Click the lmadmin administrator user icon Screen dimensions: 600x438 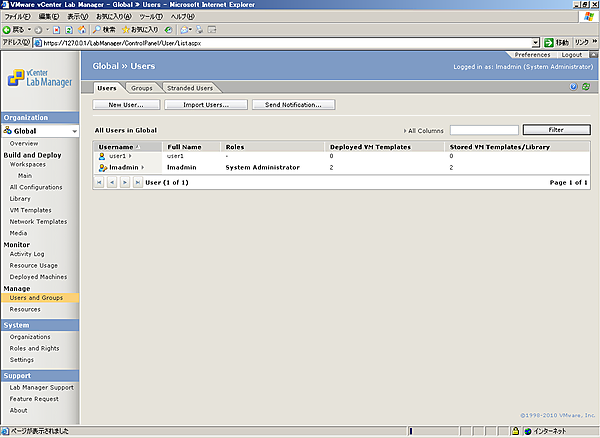tap(102, 168)
